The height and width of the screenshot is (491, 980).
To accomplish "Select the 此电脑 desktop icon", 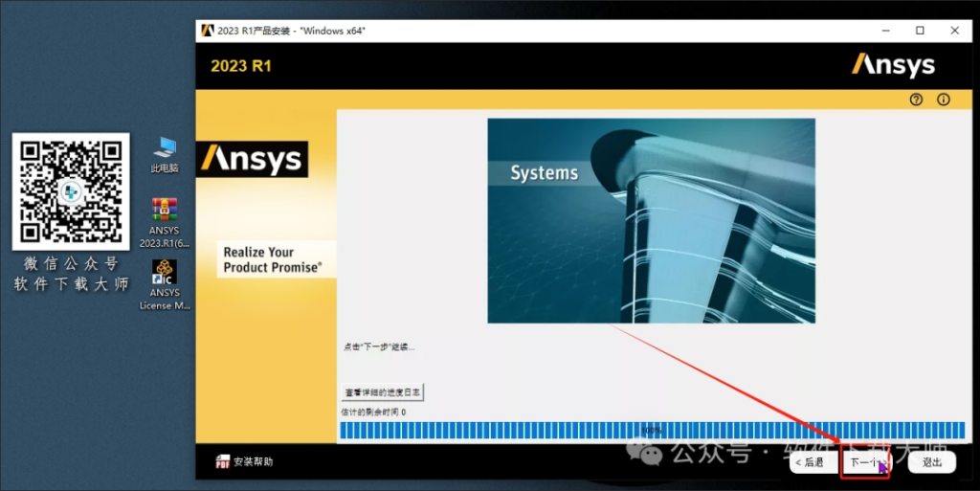I will 165,154.
